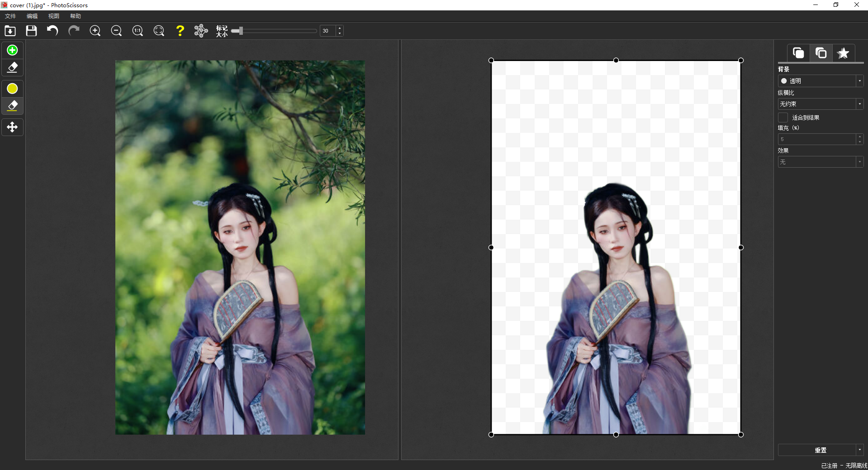Click the 重置 reset button
Screen dimensions: 868x470
(x=817, y=450)
